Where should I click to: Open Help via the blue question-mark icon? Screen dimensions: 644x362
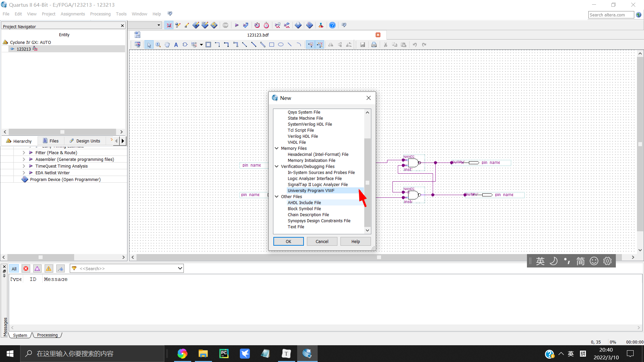coord(332,25)
